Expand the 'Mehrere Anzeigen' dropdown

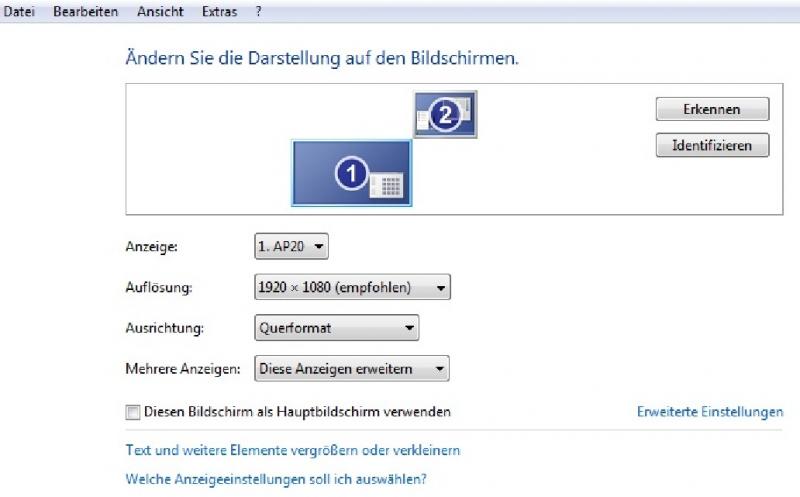point(351,369)
